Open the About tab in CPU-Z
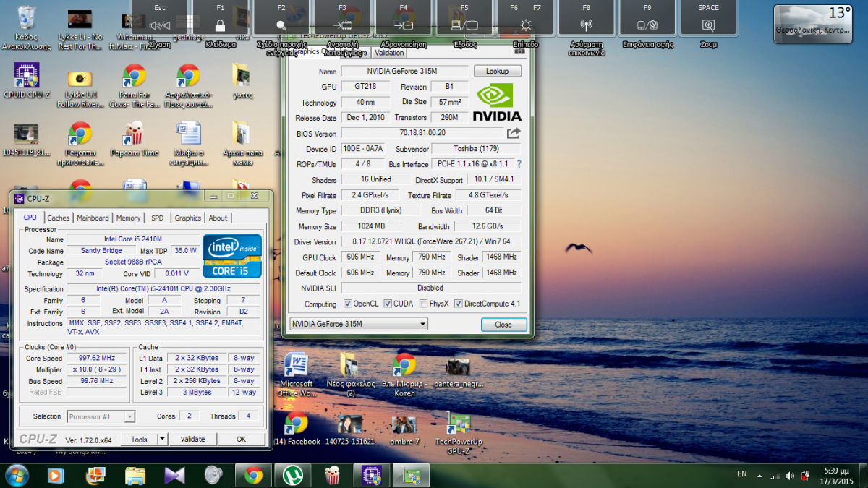 click(218, 218)
